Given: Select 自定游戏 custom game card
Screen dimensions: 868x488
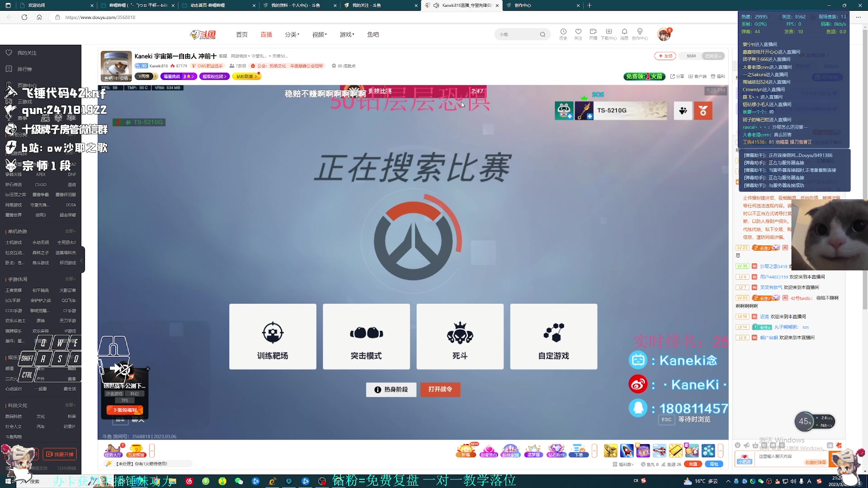Looking at the screenshot, I should pyautogui.click(x=554, y=337).
